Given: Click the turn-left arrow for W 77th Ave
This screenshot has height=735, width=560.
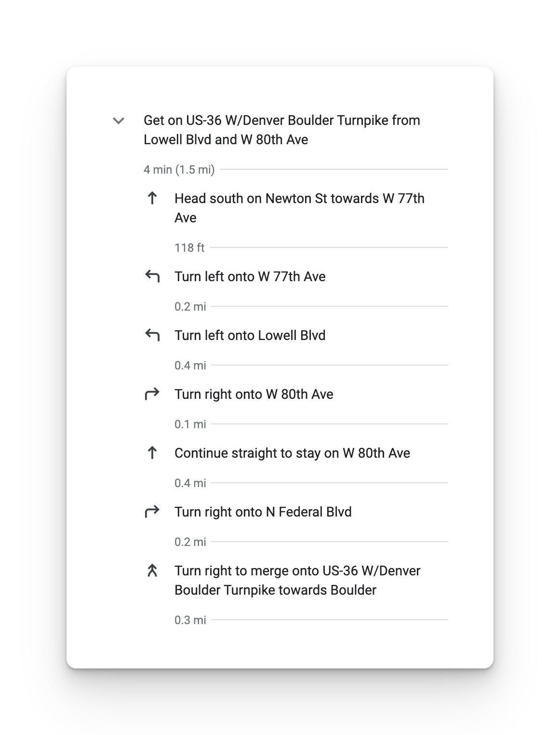Looking at the screenshot, I should click(x=152, y=276).
